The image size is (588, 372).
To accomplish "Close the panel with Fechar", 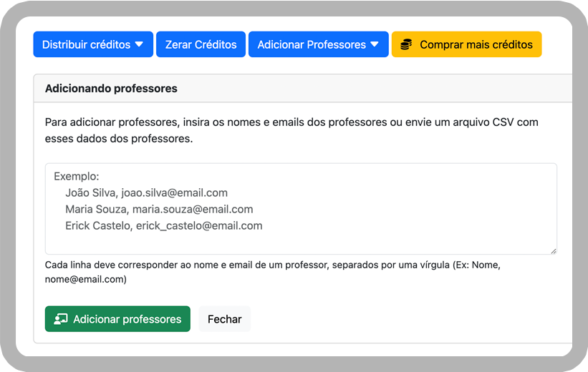I will 224,319.
